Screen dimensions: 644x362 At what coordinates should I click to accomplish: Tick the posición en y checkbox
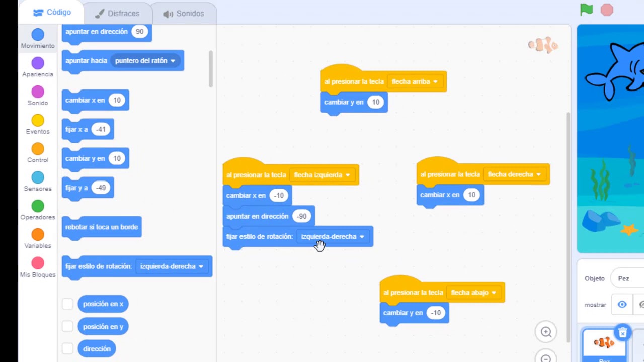point(67,326)
